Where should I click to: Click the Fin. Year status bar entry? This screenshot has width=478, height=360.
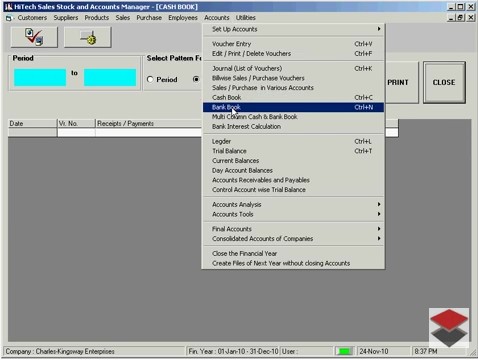point(233,351)
